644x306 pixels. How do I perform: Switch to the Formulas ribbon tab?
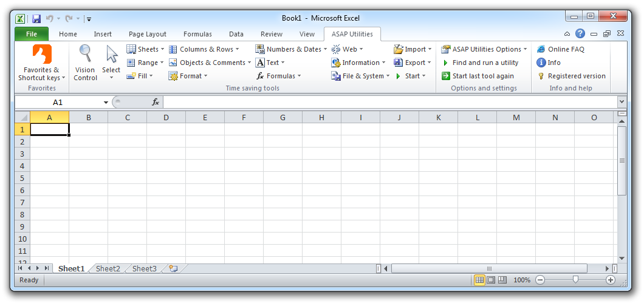click(x=197, y=34)
